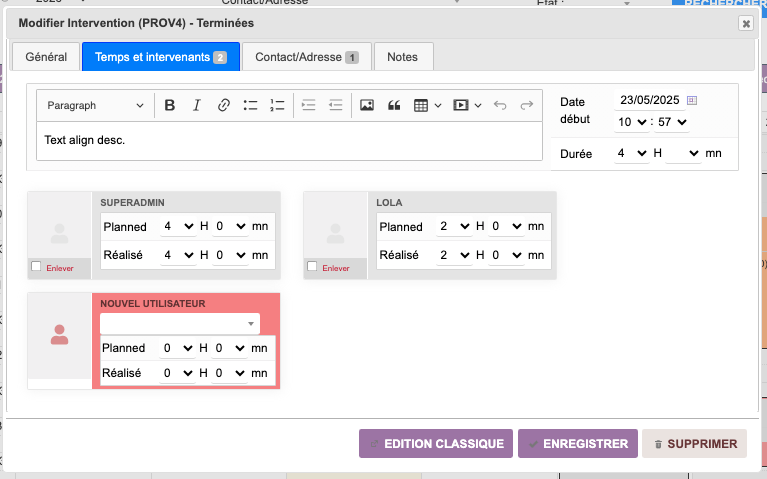The height and width of the screenshot is (479, 767).
Task: Open LOLA's Planned hours dropdown
Action: click(x=453, y=227)
